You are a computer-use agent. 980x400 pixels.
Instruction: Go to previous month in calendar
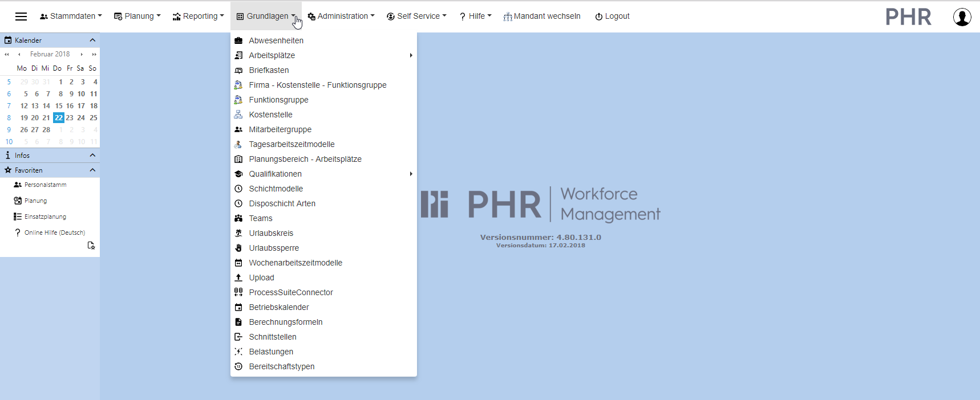pos(19,54)
